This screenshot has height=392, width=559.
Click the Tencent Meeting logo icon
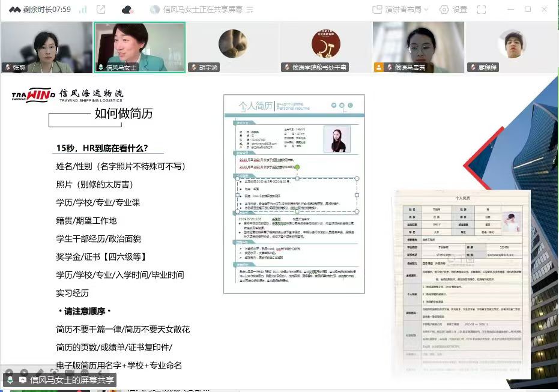pyautogui.click(x=12, y=10)
